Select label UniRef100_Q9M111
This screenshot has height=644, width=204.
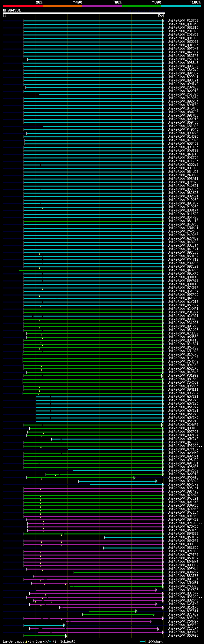click(183, 390)
